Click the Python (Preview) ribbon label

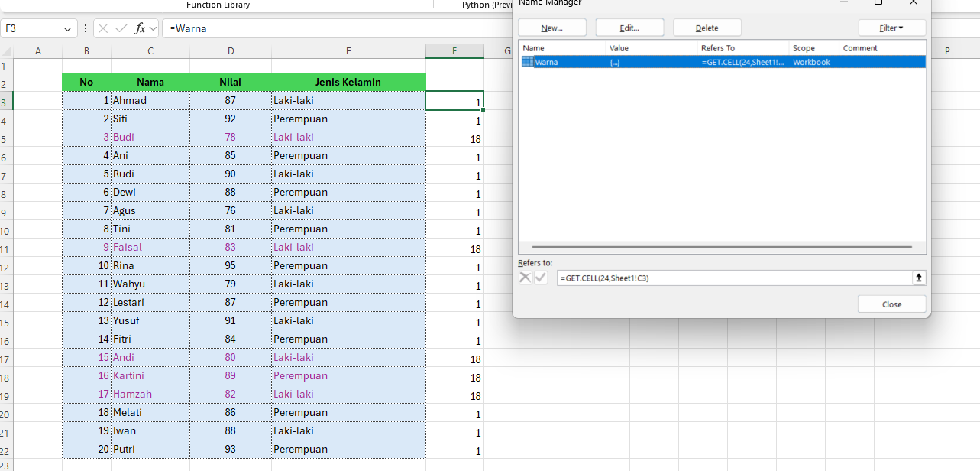487,5
